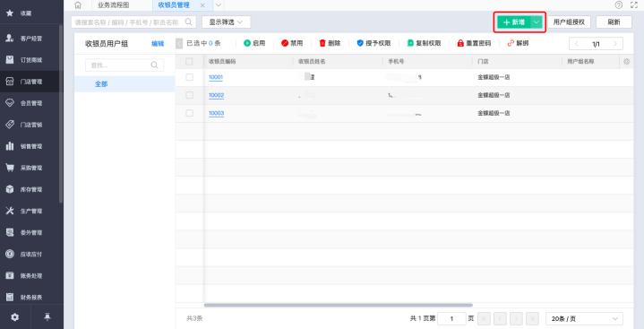The height and width of the screenshot is (329, 644).
Task: Click 金蝶超级一店 in row 10001
Action: pos(494,77)
